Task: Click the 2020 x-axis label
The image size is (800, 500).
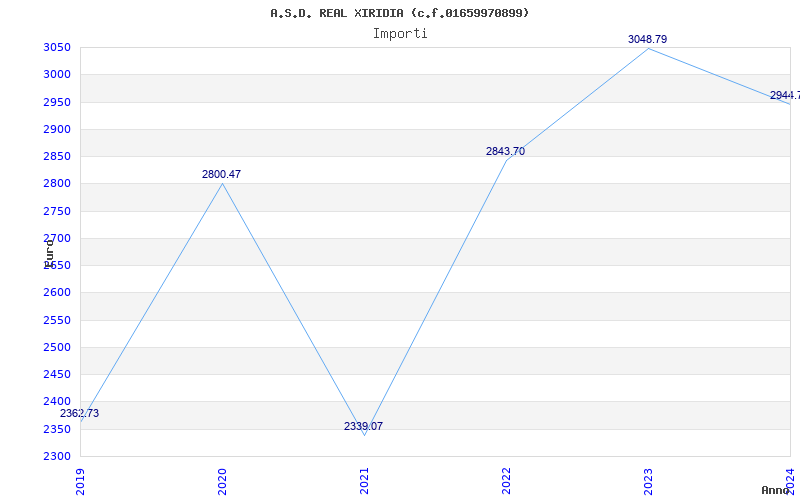Action: point(222,482)
